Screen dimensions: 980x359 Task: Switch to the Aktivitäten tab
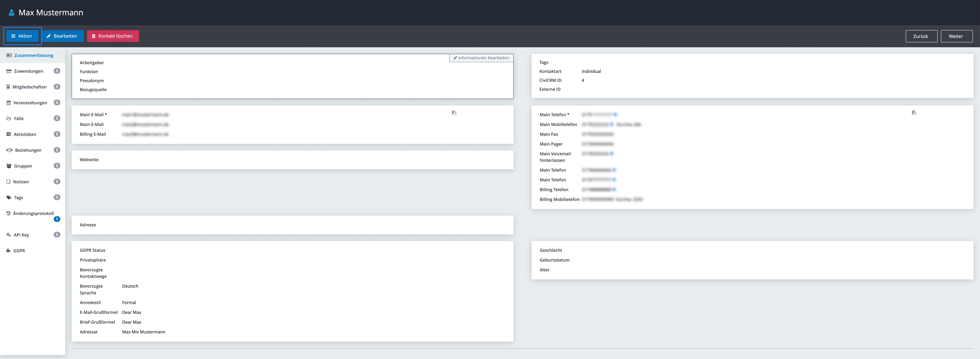(32, 134)
